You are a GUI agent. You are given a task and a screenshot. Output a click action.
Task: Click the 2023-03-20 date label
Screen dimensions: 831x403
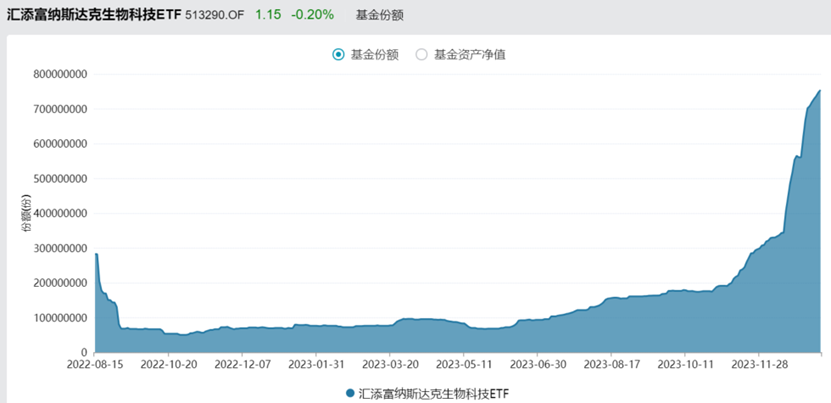[390, 366]
